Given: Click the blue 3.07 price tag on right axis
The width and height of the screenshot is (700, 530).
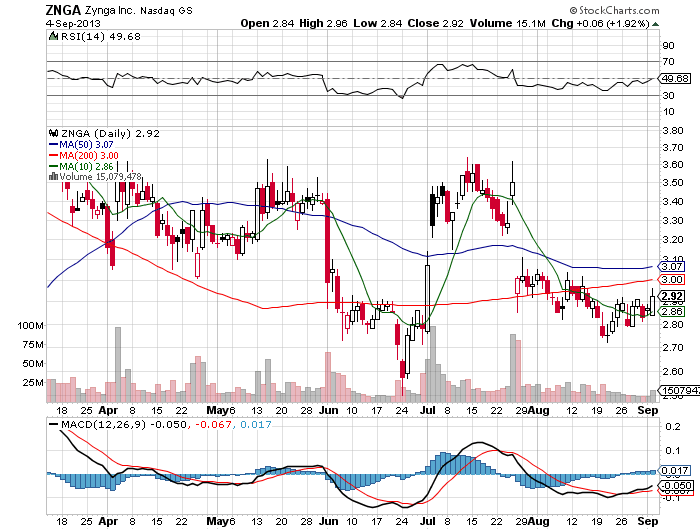Looking at the screenshot, I should tap(672, 267).
